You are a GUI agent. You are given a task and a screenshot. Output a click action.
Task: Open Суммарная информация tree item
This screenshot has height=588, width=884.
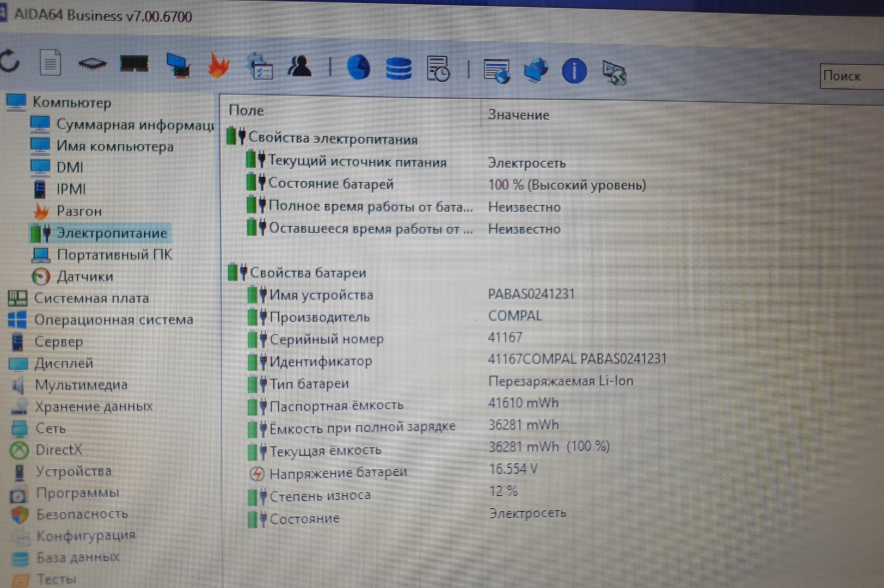[x=134, y=125]
